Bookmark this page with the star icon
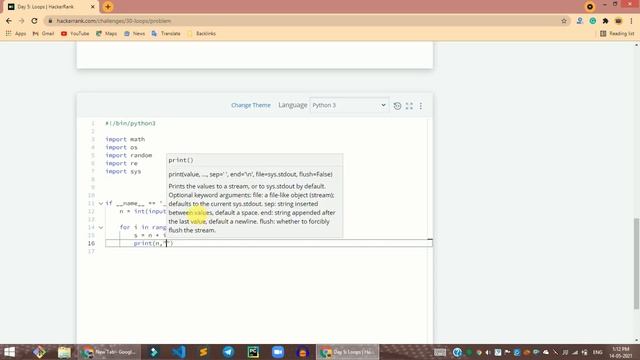This screenshot has width=640, height=360. coord(564,21)
